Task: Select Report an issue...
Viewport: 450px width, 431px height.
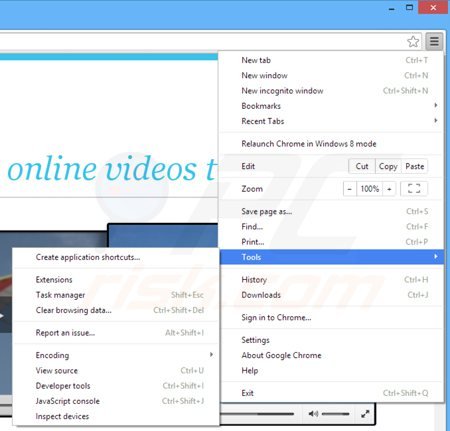Action: (116, 333)
